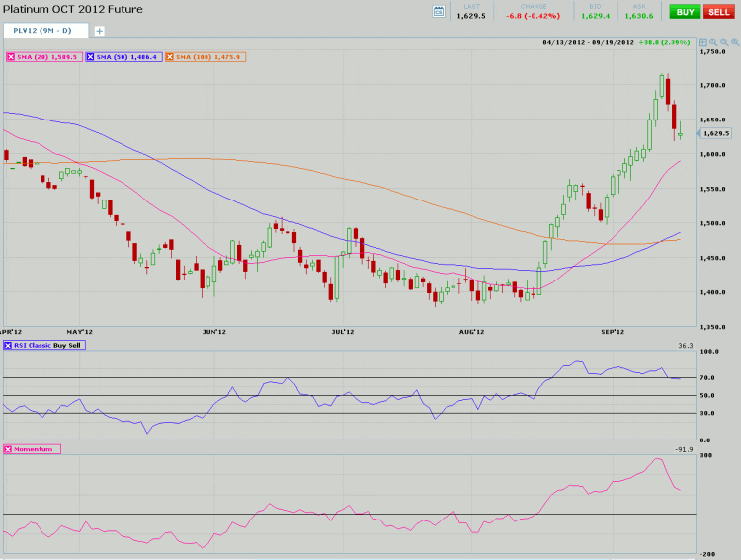
Task: Click the Momentum indicator label
Action: click(x=37, y=449)
